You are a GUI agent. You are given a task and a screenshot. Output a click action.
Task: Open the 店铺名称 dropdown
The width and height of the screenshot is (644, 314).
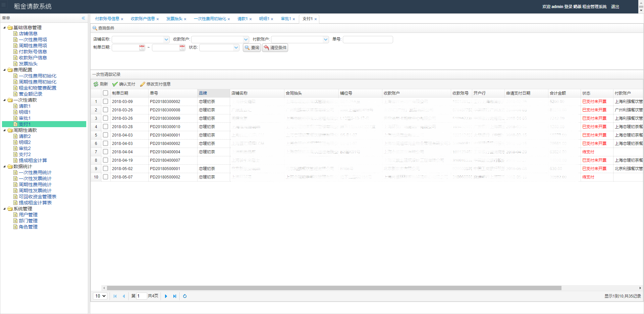click(x=166, y=40)
